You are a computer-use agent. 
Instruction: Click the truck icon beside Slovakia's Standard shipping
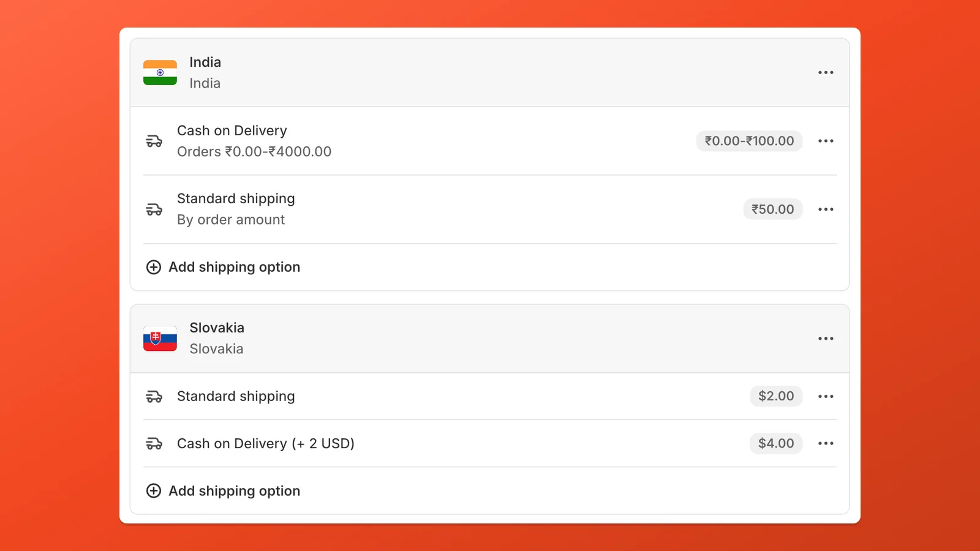(154, 396)
